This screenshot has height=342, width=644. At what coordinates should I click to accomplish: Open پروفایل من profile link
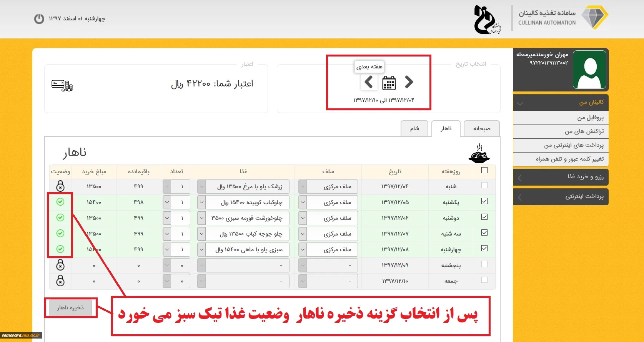pos(561,118)
